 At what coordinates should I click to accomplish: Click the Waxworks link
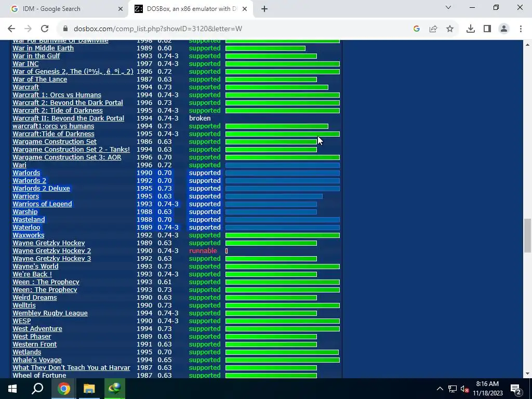tap(28, 235)
